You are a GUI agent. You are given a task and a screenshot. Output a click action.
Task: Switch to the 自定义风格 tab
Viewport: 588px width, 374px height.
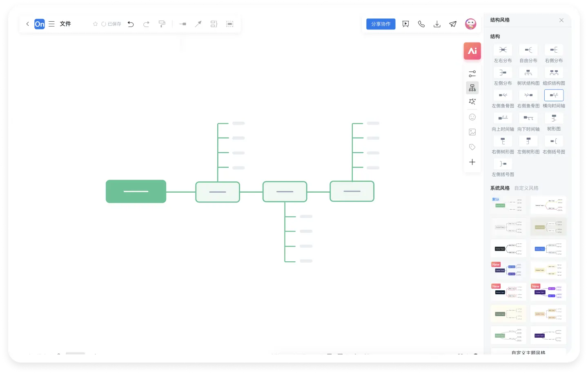(526, 188)
